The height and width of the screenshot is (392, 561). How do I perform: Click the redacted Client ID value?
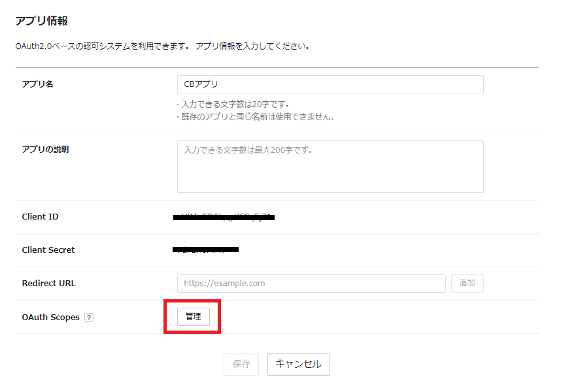(x=224, y=217)
